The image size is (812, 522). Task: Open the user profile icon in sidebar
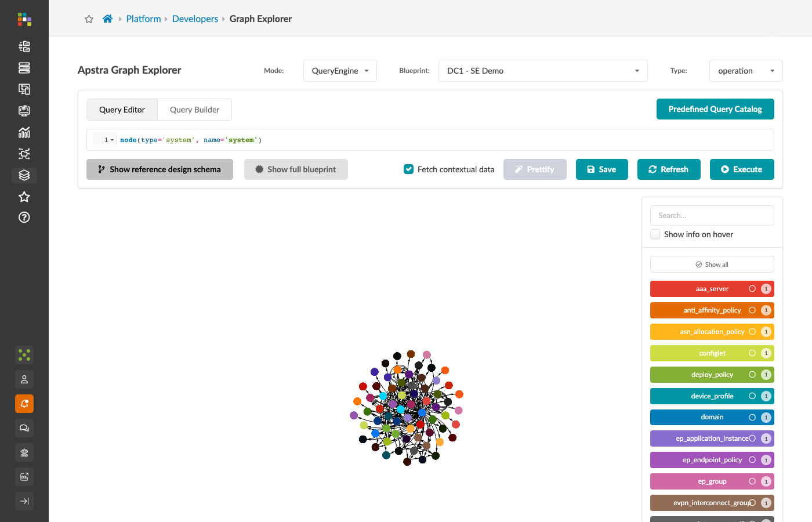pyautogui.click(x=24, y=379)
